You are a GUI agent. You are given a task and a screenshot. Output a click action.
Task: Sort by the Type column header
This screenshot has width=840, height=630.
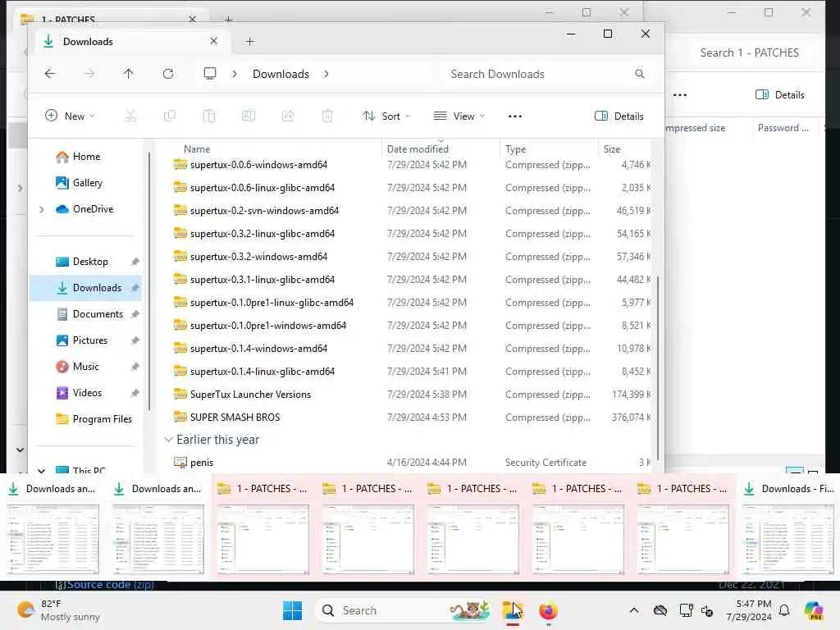(x=515, y=149)
